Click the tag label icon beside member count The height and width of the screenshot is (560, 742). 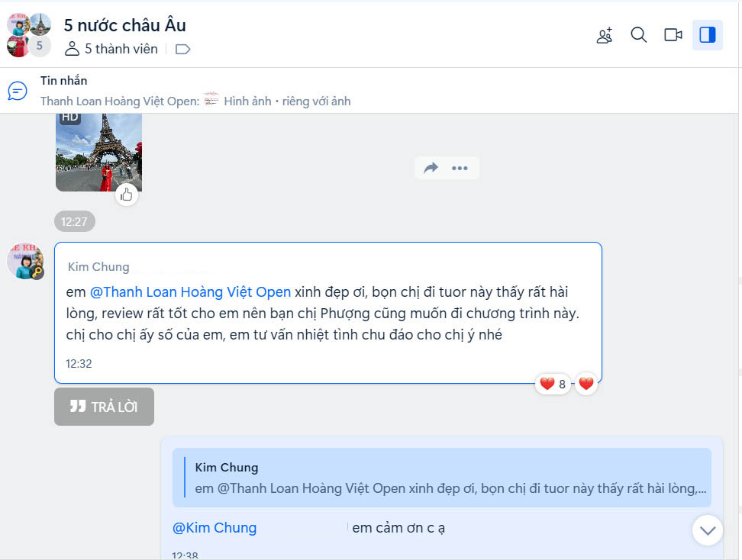[182, 49]
